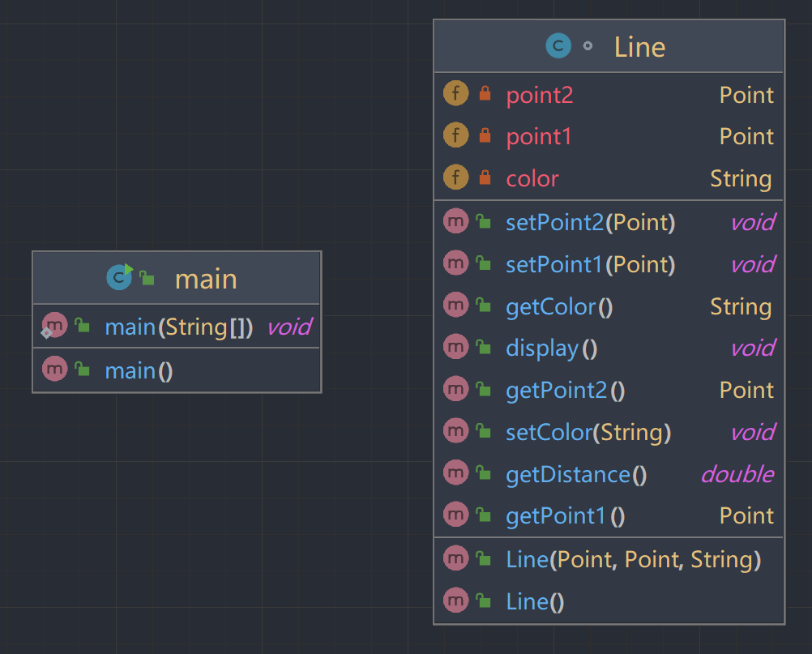Select the setPoint2(Point) method row

click(590, 222)
